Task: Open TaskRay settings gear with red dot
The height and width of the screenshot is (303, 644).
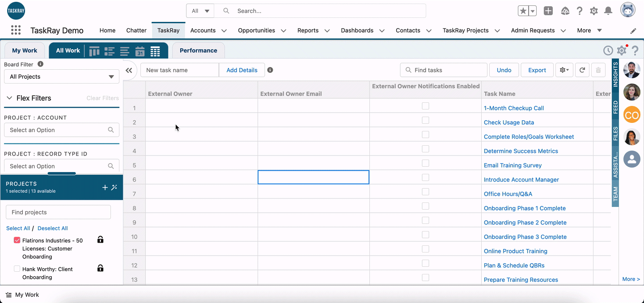Action: coord(622,50)
